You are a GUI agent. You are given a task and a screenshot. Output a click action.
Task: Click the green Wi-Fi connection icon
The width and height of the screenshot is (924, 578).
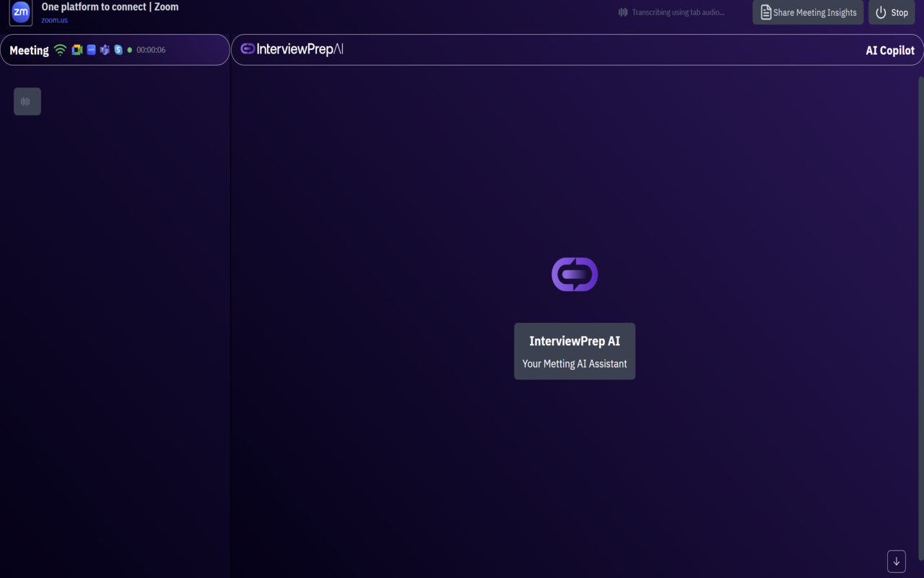[x=60, y=50]
